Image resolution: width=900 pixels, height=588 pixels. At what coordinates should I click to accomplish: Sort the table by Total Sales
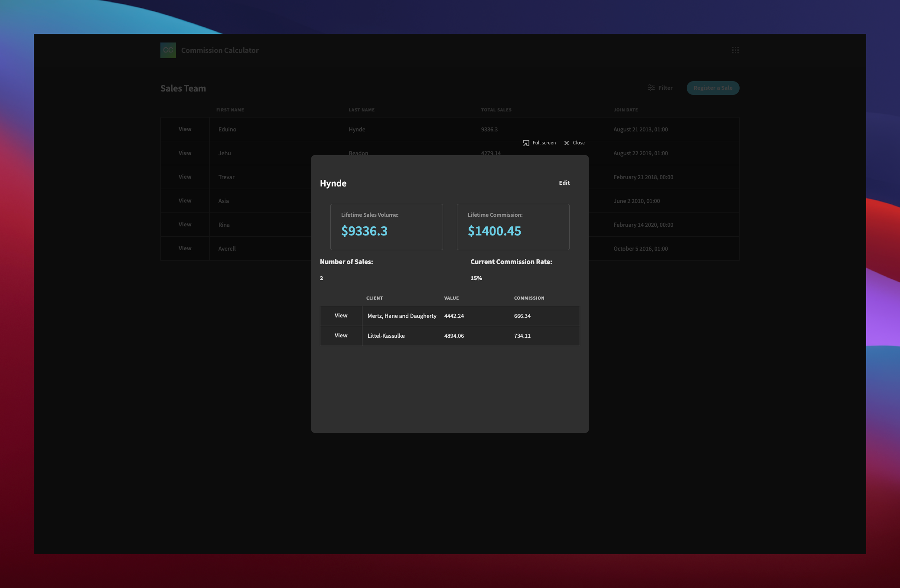(496, 110)
